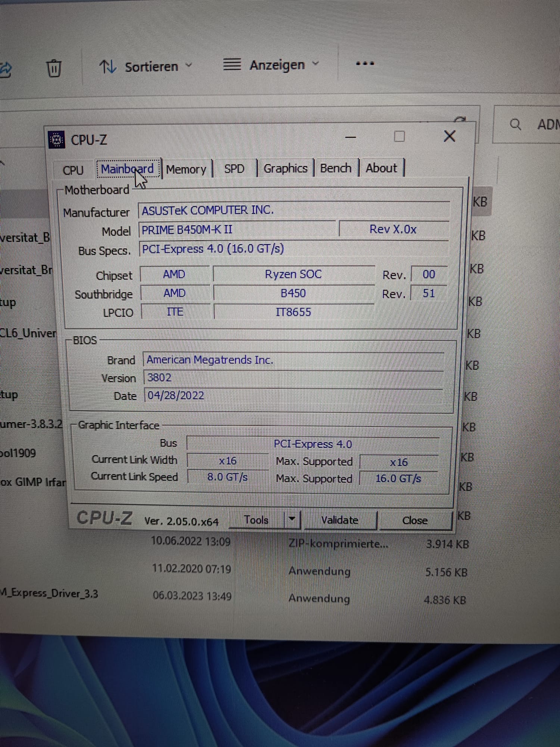Click the Rev X.0x field

[x=393, y=229]
